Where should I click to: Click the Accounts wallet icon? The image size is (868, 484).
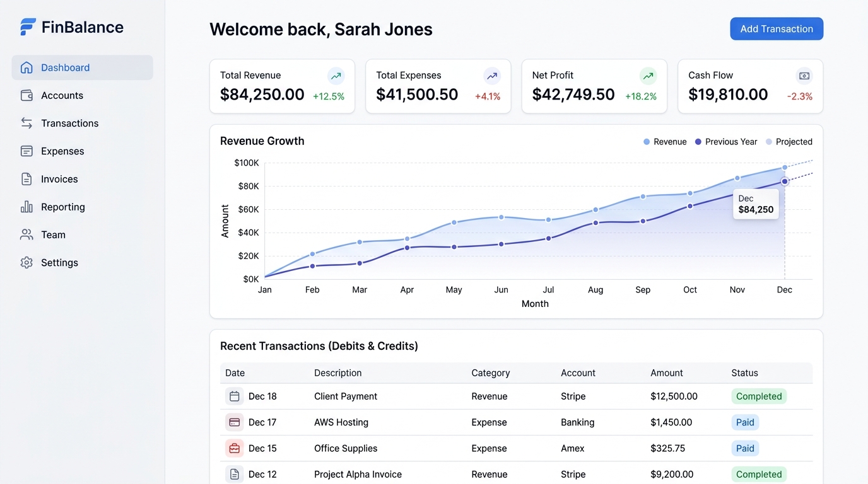[26, 95]
